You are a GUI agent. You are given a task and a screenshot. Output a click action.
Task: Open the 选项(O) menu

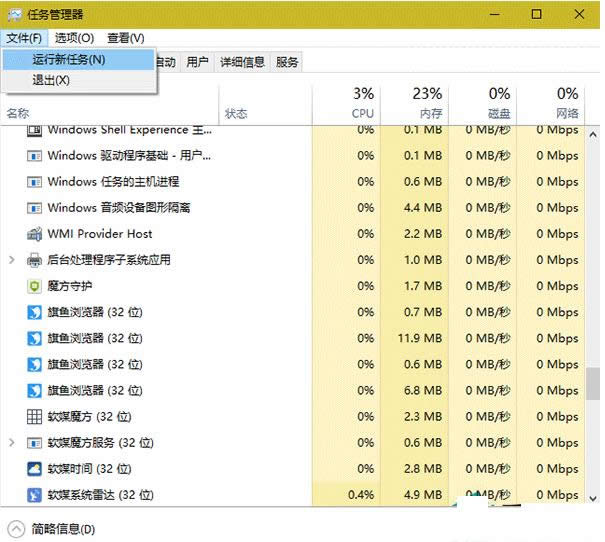tap(74, 38)
